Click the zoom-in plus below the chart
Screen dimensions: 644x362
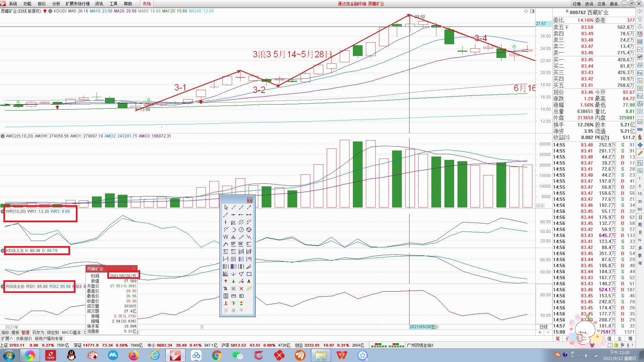pyautogui.click(x=540, y=333)
